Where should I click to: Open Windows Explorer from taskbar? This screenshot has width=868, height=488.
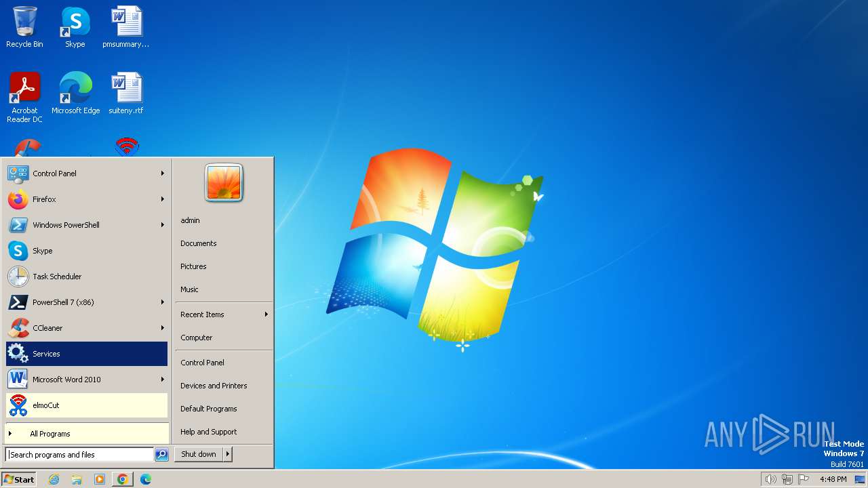pos(77,479)
